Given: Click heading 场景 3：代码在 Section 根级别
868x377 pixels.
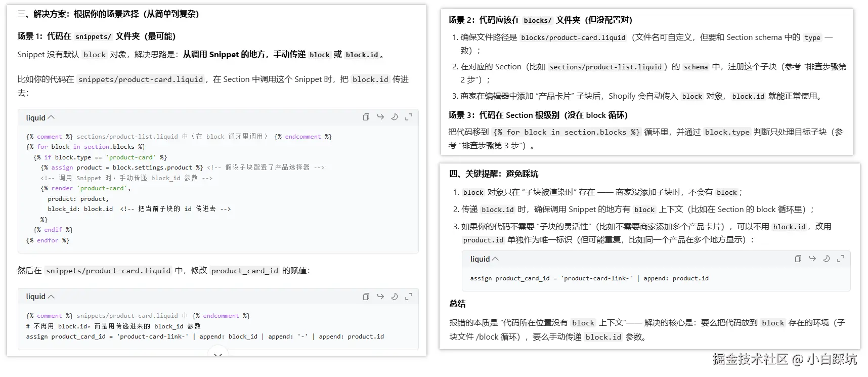Looking at the screenshot, I should [x=538, y=115].
